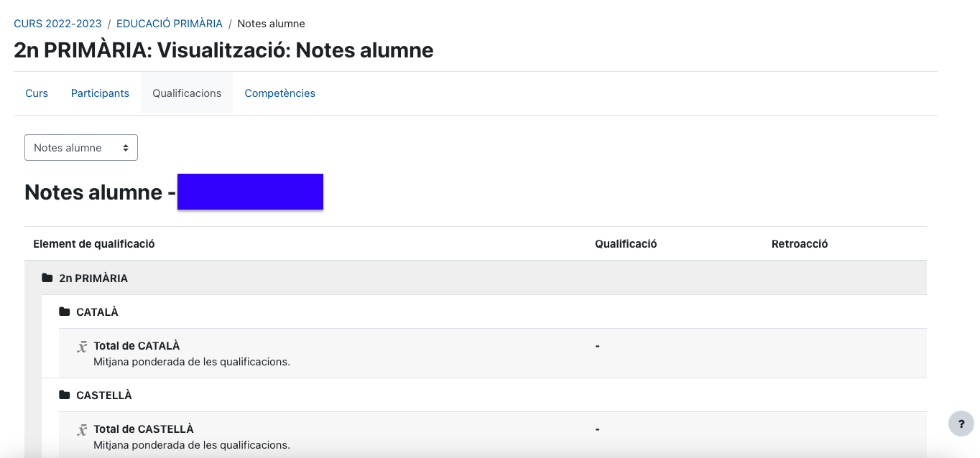Open the Notes alumne report dropdown
This screenshot has width=980, height=458.
pyautogui.click(x=81, y=148)
